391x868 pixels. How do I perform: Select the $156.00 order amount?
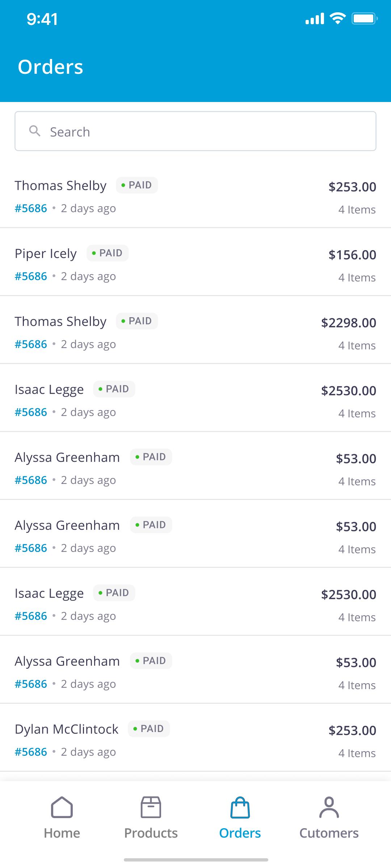coord(352,255)
